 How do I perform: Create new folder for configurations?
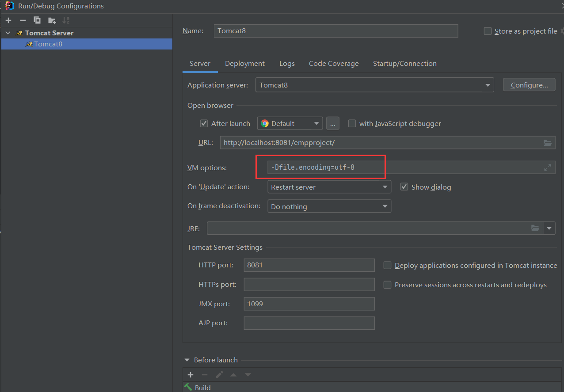click(52, 20)
